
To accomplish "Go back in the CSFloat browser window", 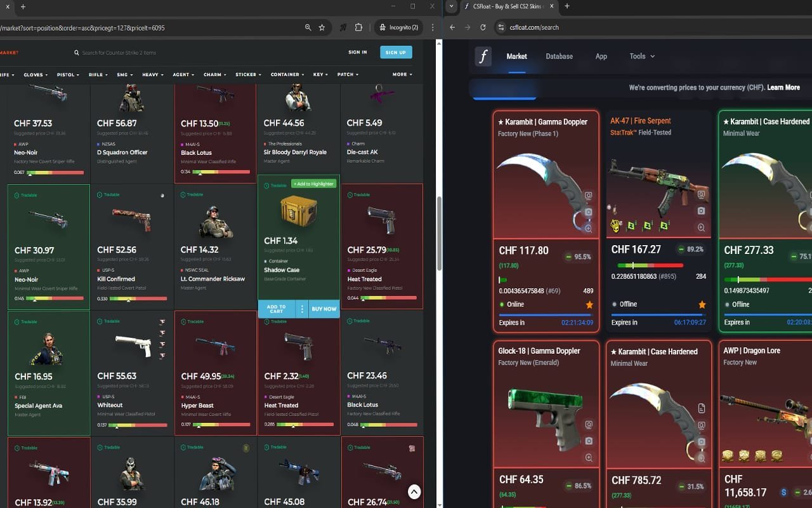I will [x=452, y=27].
